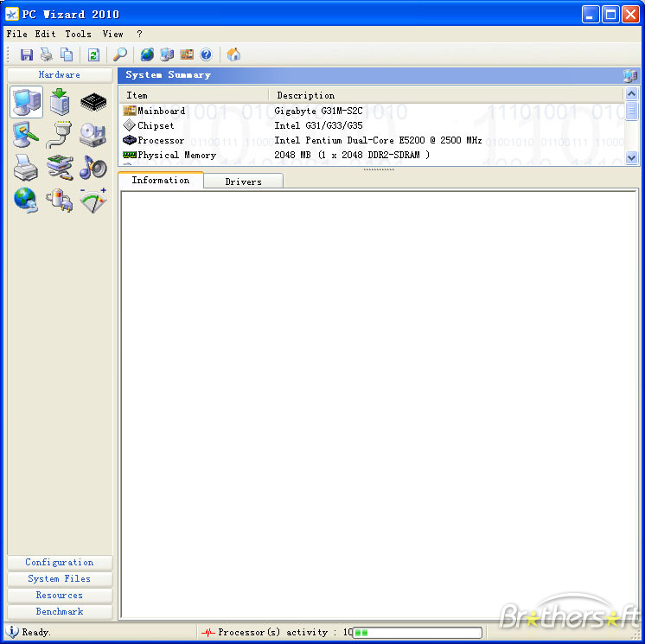645x644 pixels.
Task: Open the ? help menu
Action: point(140,34)
